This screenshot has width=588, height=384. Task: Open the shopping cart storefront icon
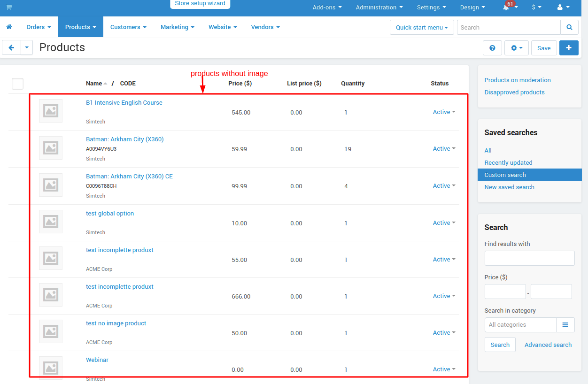click(x=9, y=8)
